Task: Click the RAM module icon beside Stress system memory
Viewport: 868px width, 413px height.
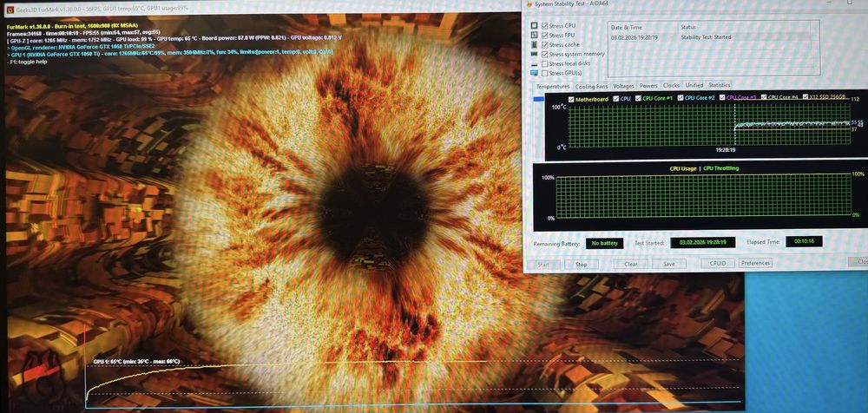Action: [x=534, y=55]
